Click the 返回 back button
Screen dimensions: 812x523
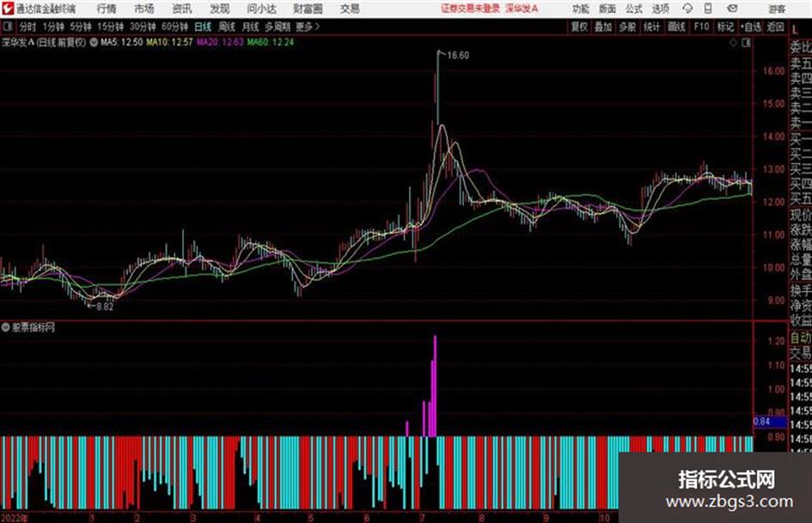pos(775,27)
